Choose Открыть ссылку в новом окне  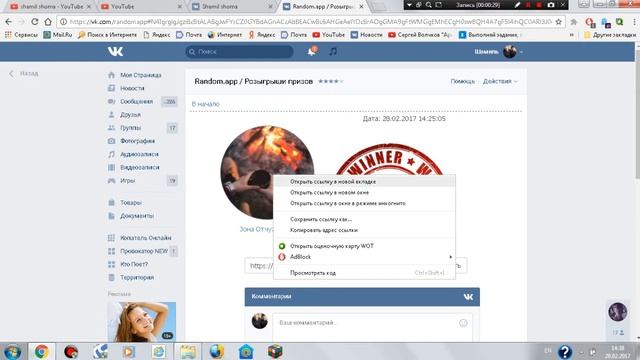[x=364, y=192]
